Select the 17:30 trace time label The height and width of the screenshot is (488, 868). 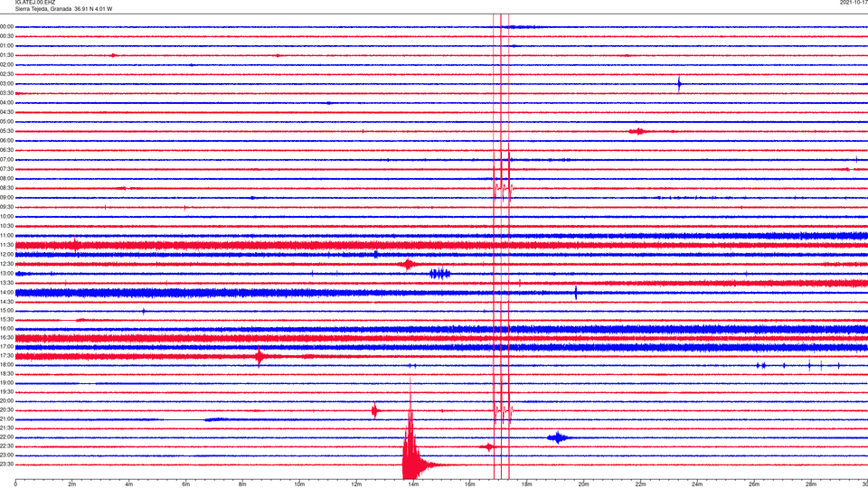coord(6,356)
